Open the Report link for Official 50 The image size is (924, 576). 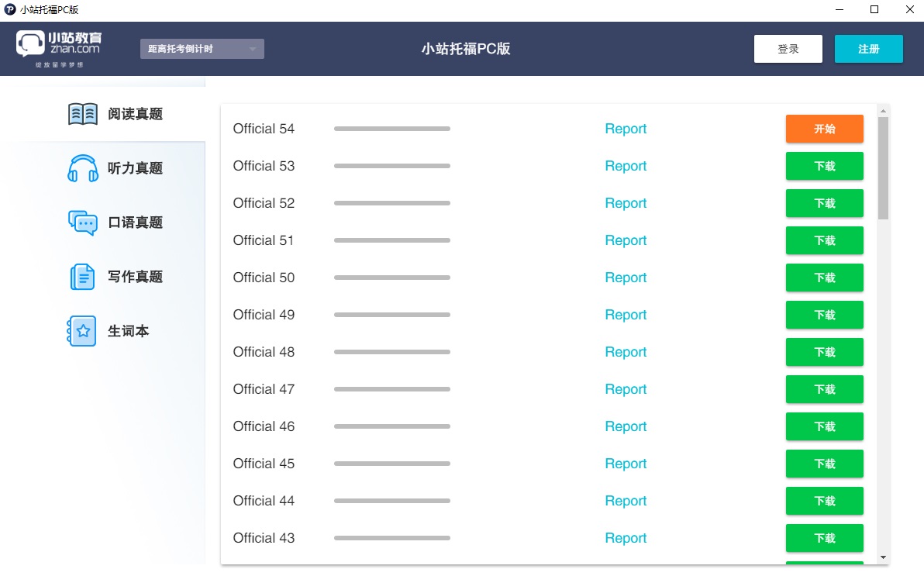(x=626, y=278)
